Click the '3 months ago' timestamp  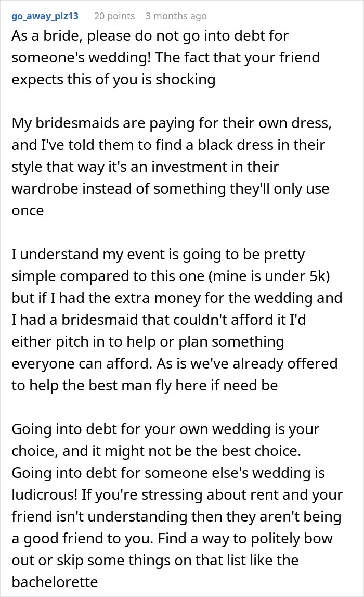click(x=176, y=16)
